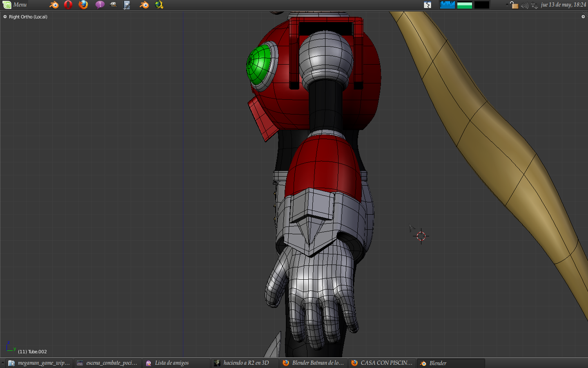Click the broken-page applet icon in the panel
This screenshot has height=368, width=588.
coord(428,5)
